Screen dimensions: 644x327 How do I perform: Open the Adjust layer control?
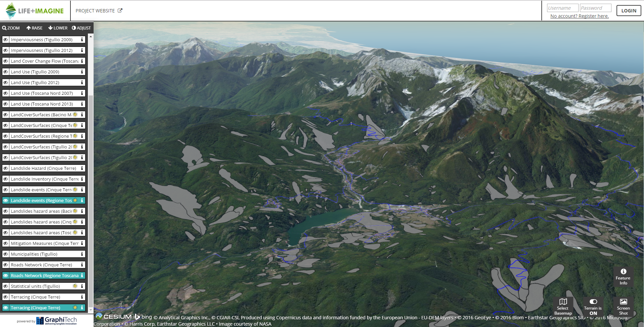click(x=81, y=28)
